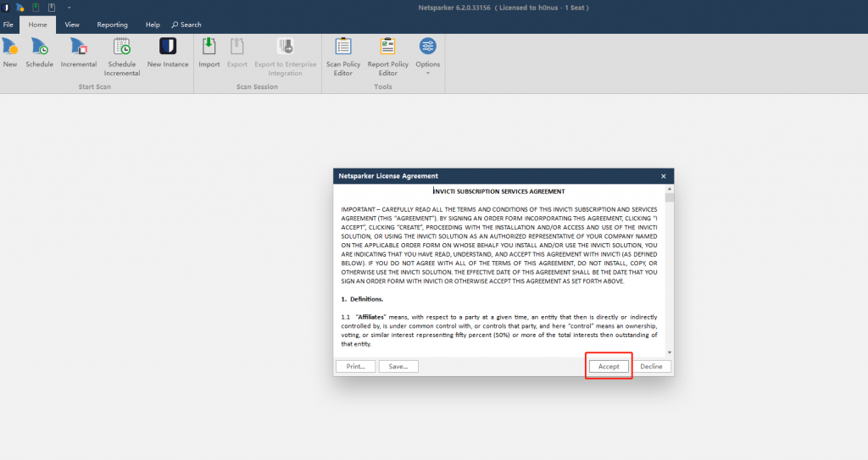This screenshot has width=868, height=460.
Task: Open the Schedule scan tool
Action: pyautogui.click(x=39, y=53)
